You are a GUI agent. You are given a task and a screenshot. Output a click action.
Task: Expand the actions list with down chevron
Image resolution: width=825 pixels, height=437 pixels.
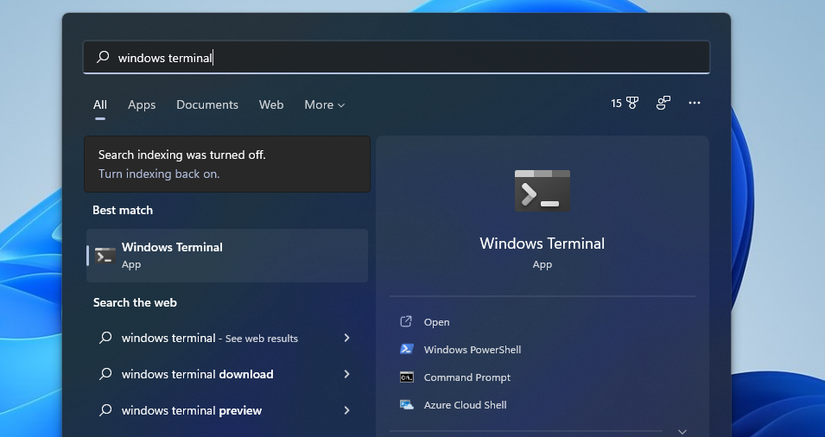click(x=682, y=431)
